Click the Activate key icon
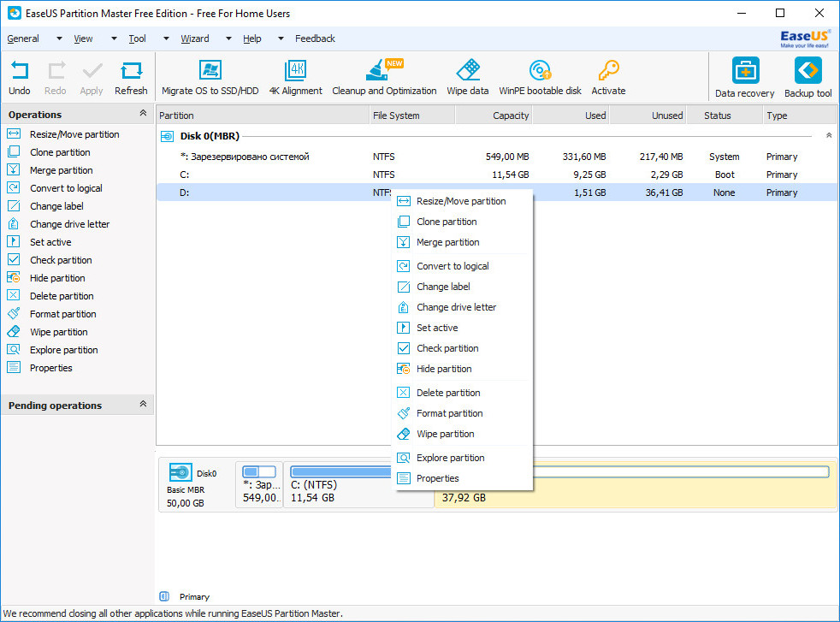The width and height of the screenshot is (840, 622). (x=608, y=70)
